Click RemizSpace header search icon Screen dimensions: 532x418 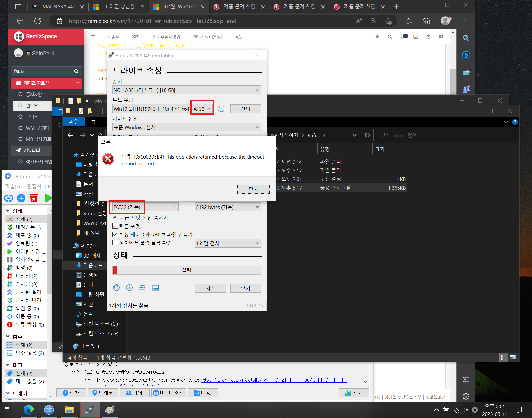pyautogui.click(x=390, y=37)
